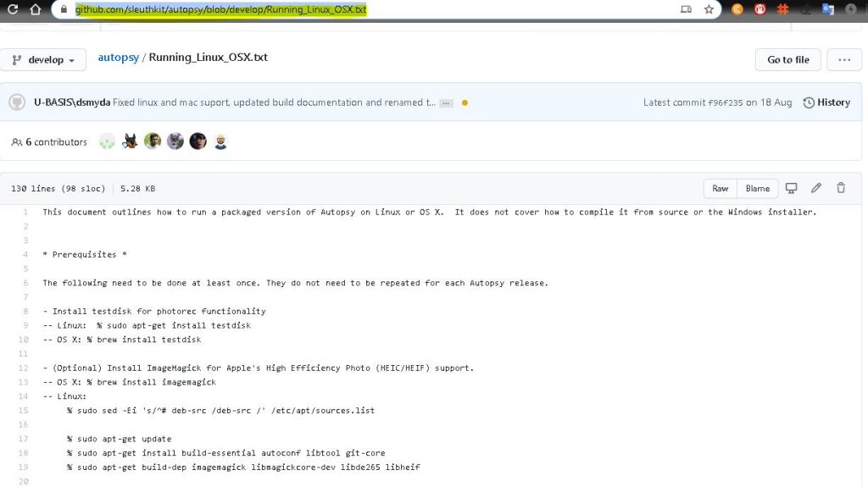This screenshot has width=868, height=487.
Task: Open the autopsy repository breadcrumb link
Action: coord(118,58)
